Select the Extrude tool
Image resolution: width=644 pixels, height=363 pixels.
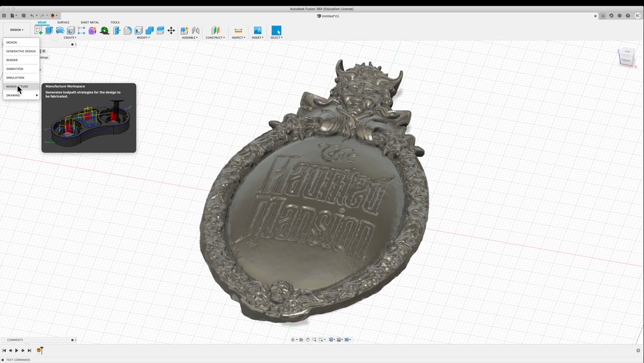click(x=50, y=30)
